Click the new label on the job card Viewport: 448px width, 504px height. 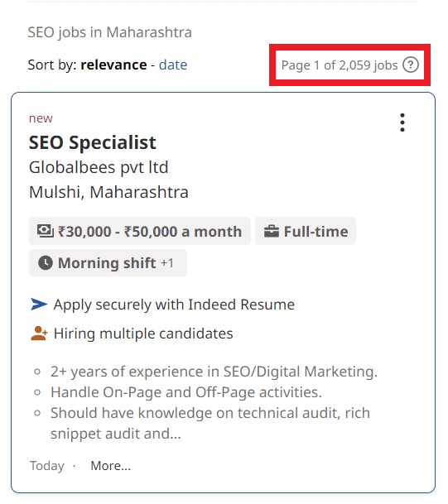click(x=41, y=118)
